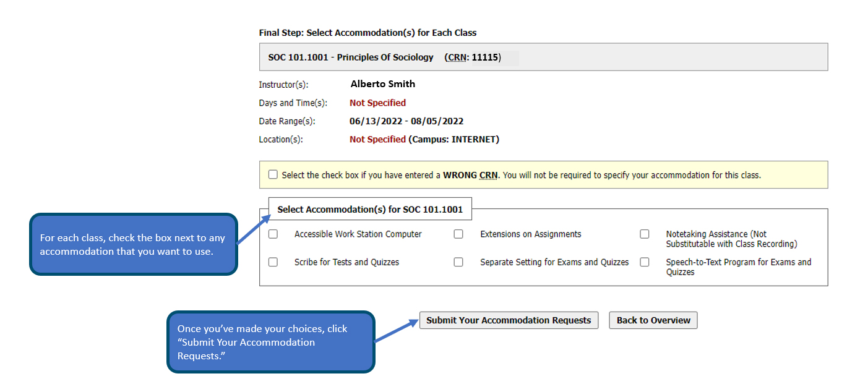Image resolution: width=868 pixels, height=384 pixels.
Task: Click Not Specified next to Days and Time(s)
Action: click(x=377, y=103)
